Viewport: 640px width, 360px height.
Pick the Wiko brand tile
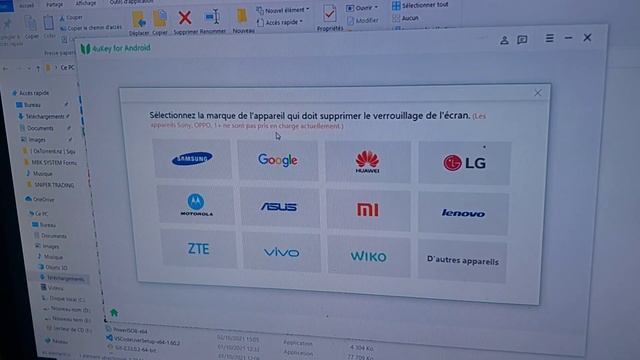point(369,256)
